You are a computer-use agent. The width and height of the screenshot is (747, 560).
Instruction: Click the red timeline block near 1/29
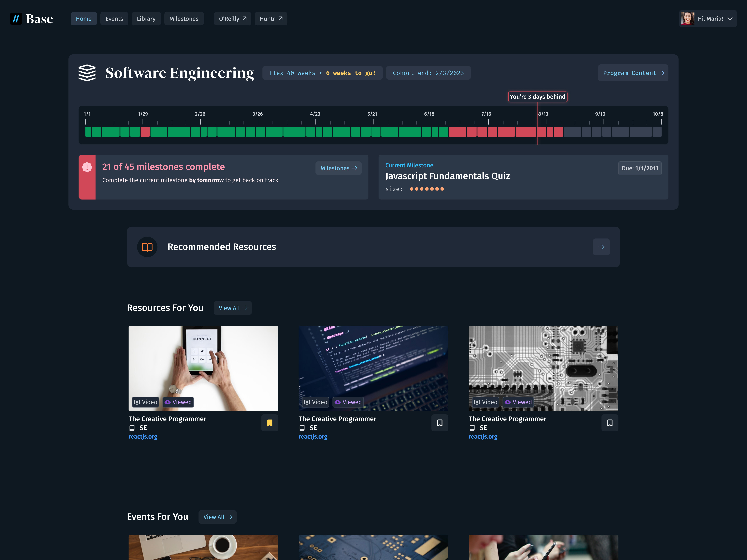pyautogui.click(x=145, y=132)
